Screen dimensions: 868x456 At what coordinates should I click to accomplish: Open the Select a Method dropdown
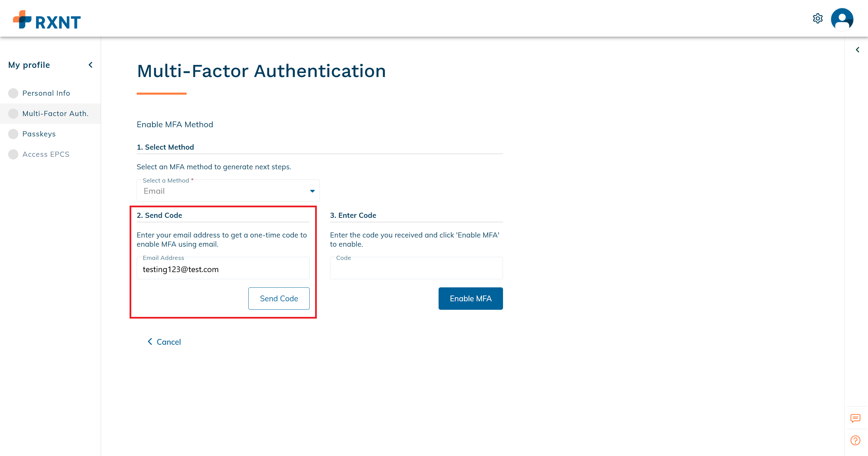coord(228,191)
